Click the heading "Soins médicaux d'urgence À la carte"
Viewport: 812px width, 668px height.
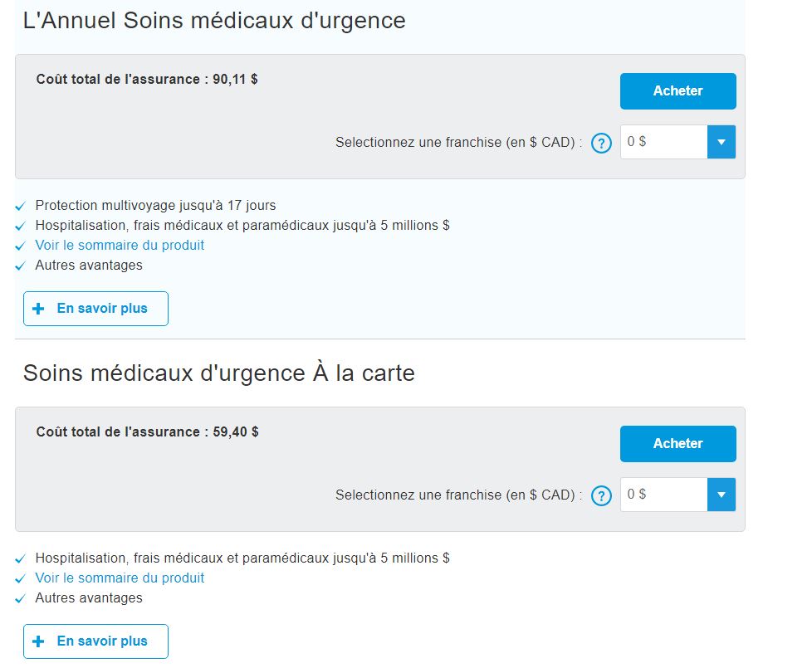click(218, 373)
